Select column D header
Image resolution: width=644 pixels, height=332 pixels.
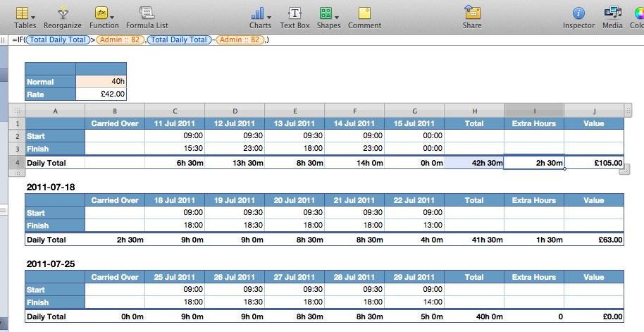(x=235, y=111)
